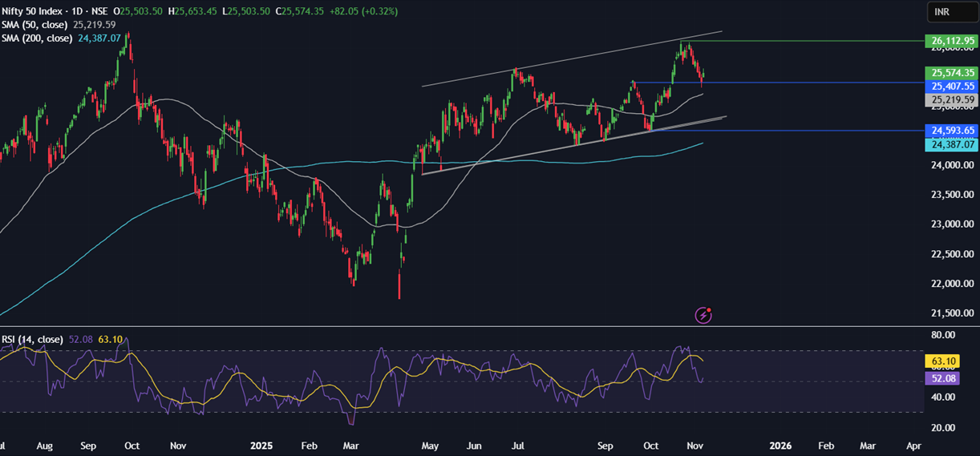Click the 2026 label on time axis

tap(780, 445)
